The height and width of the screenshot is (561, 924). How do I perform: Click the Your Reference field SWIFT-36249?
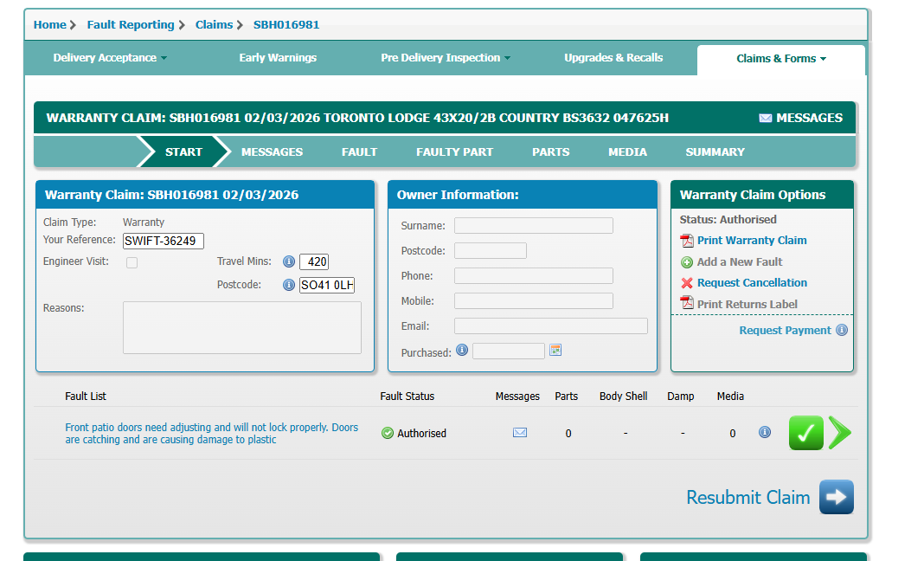pos(164,241)
